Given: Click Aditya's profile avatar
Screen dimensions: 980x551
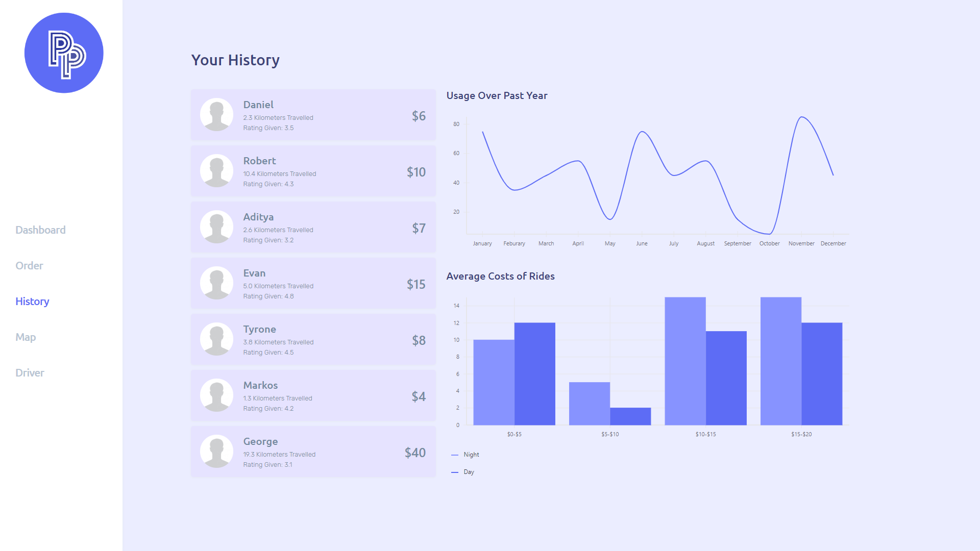Looking at the screenshot, I should (216, 227).
